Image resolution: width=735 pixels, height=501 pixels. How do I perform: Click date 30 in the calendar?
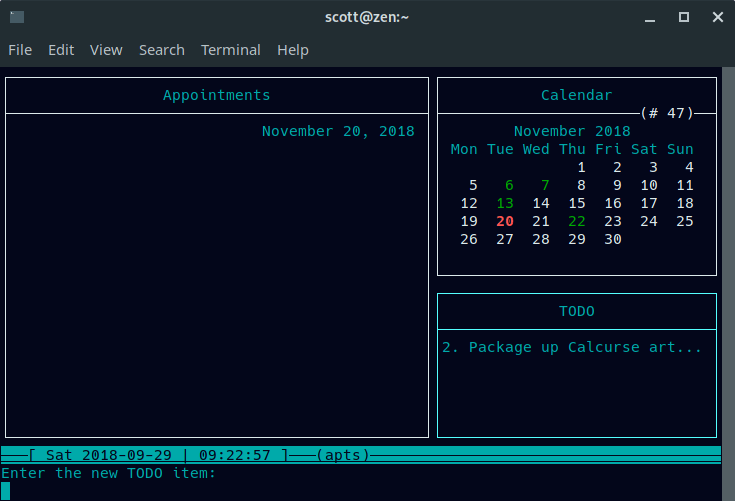tap(613, 239)
